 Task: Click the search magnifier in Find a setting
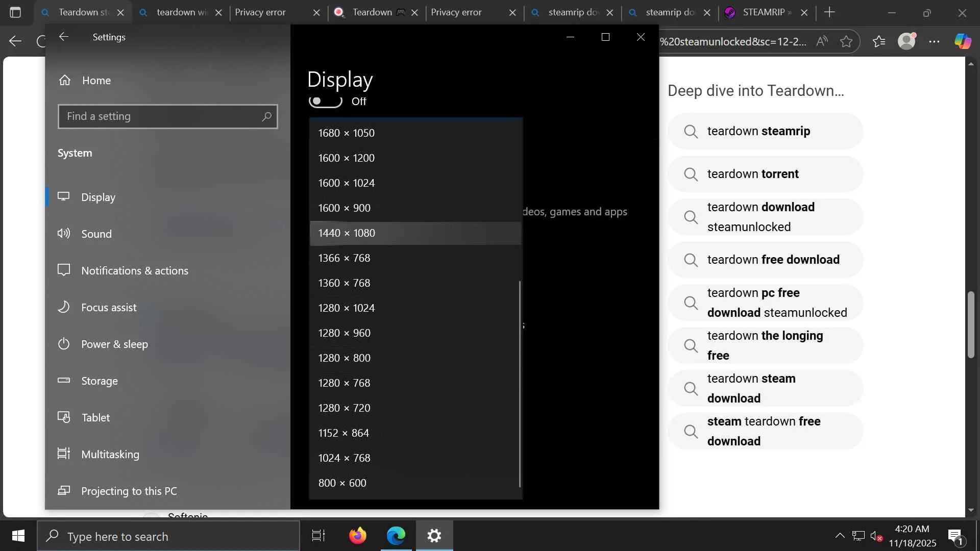pos(266,117)
